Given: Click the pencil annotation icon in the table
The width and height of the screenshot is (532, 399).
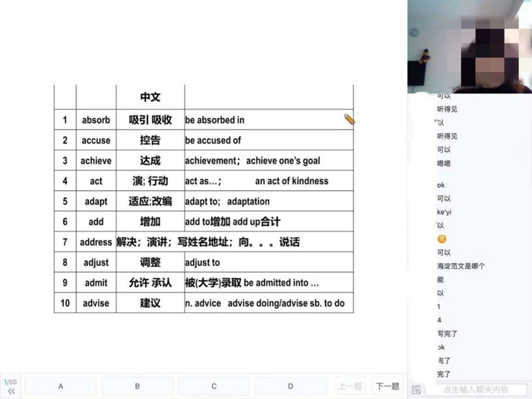Looking at the screenshot, I should click(x=349, y=119).
